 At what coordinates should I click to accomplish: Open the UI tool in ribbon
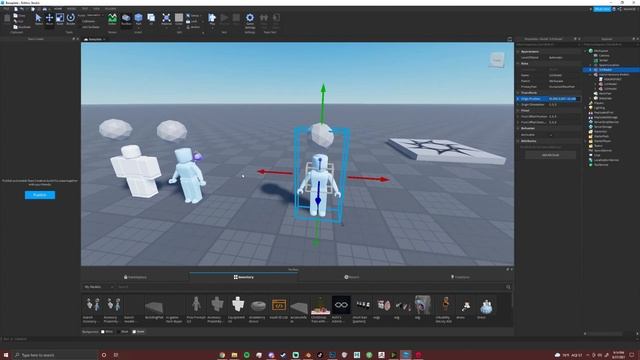tap(151, 19)
